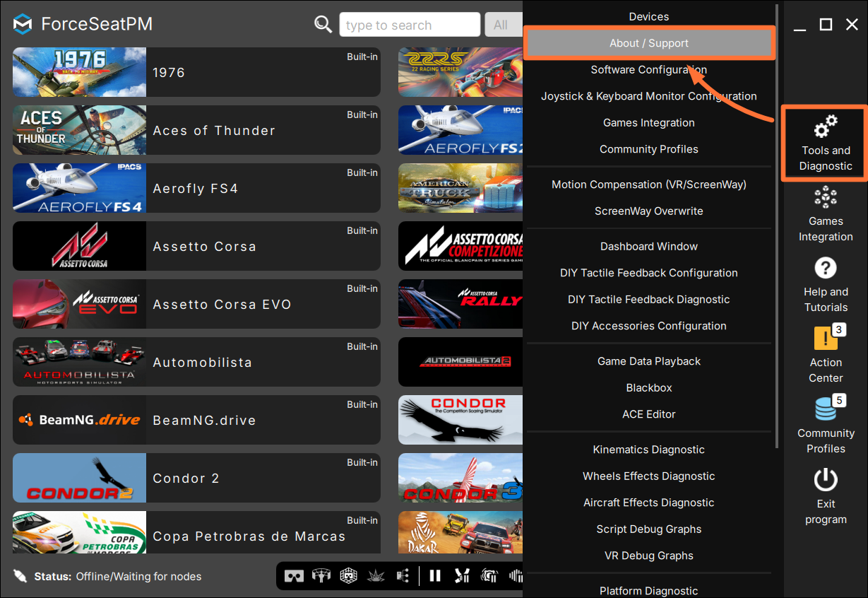Click the search magnifier icon
868x598 pixels.
pyautogui.click(x=323, y=25)
